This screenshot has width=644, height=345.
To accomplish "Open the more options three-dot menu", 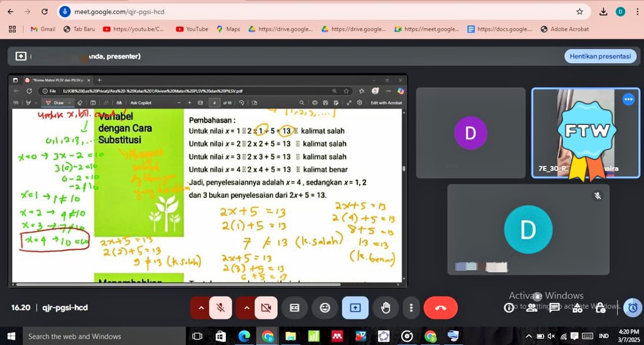I will tap(411, 308).
